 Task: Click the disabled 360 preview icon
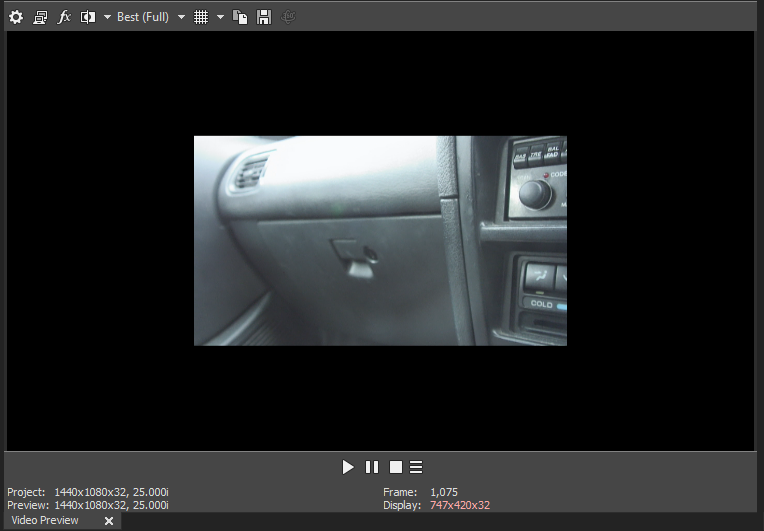(288, 18)
